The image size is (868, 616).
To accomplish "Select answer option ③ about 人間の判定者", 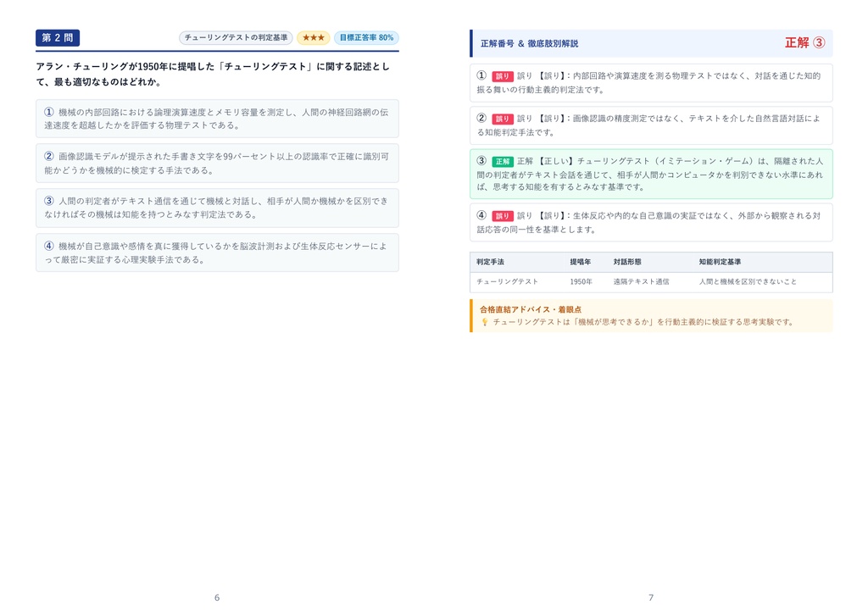I will click(217, 208).
